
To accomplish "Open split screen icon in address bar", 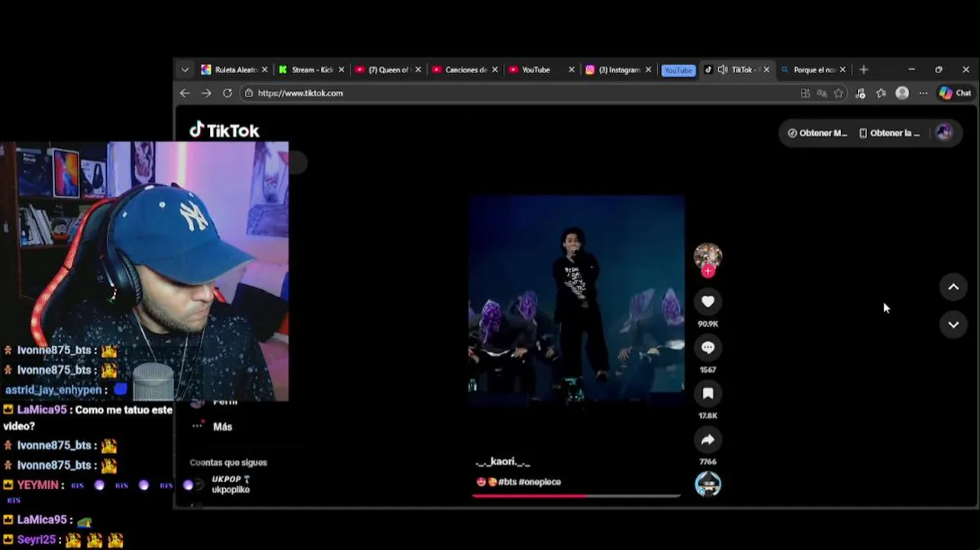I will point(805,93).
